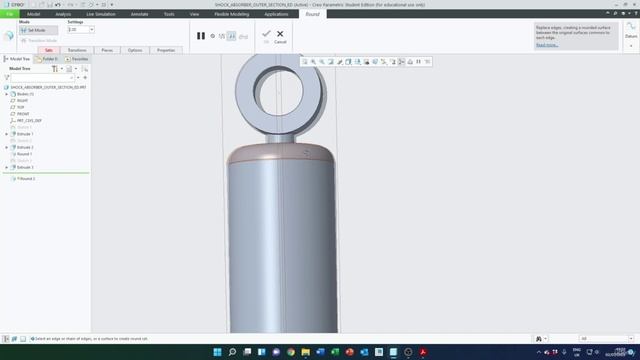Click the tree columns display icon
Viewport: 640px width, 360px height.
(x=84, y=69)
